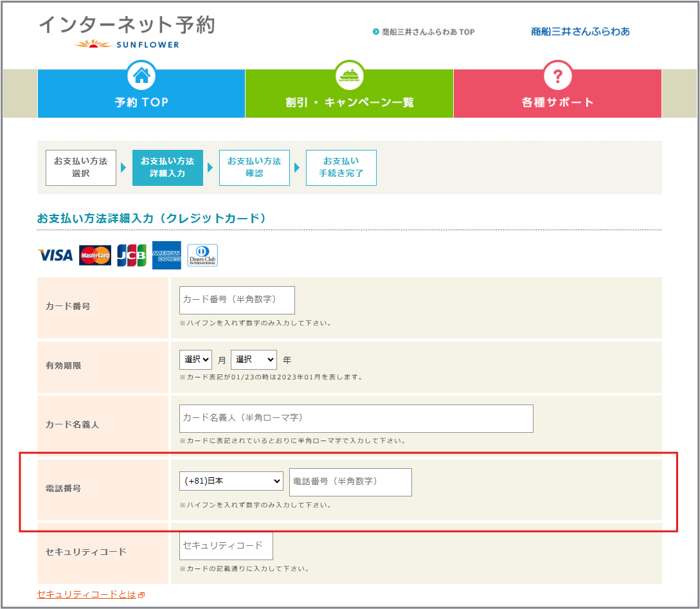700x609 pixels.
Task: Click the JCB card logo
Action: tap(132, 255)
